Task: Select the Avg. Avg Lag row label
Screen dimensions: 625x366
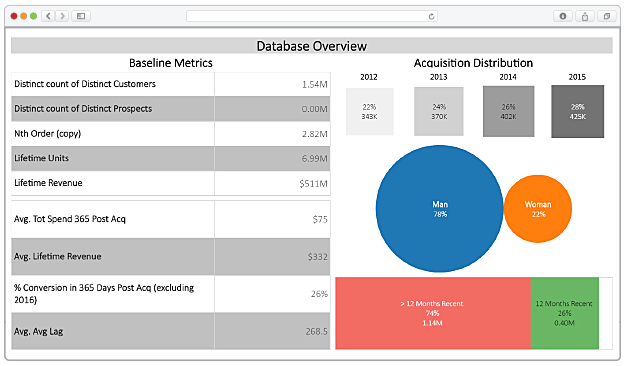Action: tap(38, 331)
